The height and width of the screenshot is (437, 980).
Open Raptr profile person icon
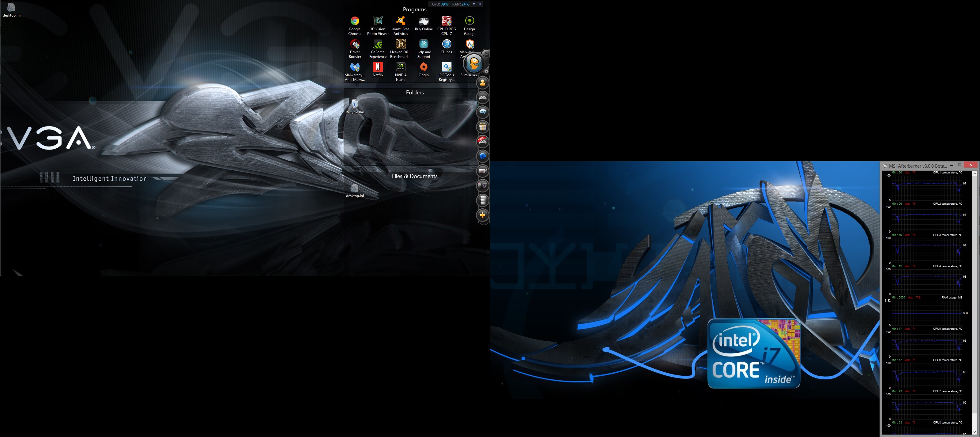(x=482, y=82)
